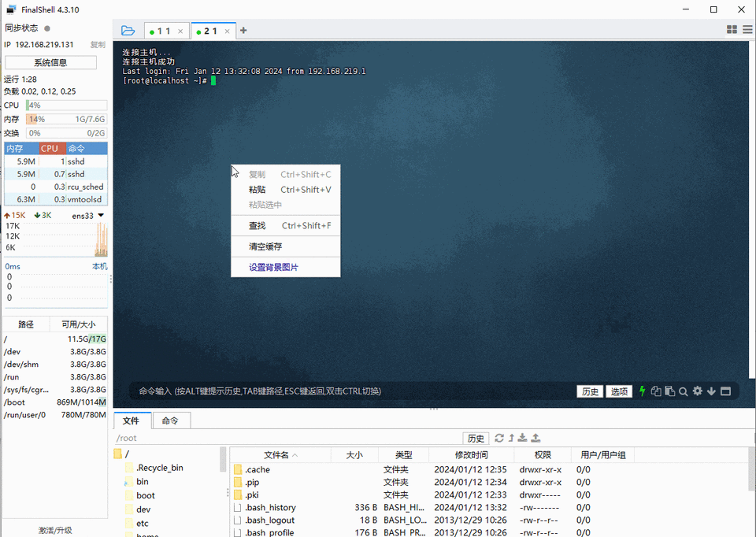
Task: Choose 查找 in the context menu
Action: (x=285, y=226)
